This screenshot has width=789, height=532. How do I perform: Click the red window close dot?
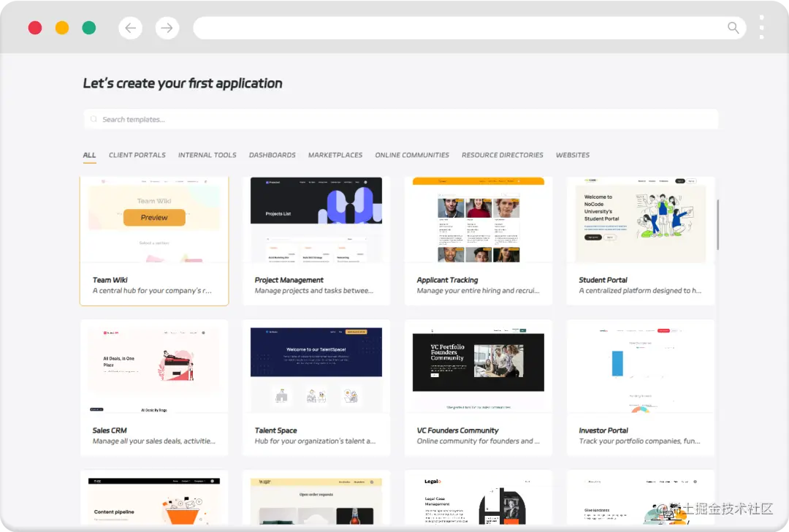click(35, 28)
